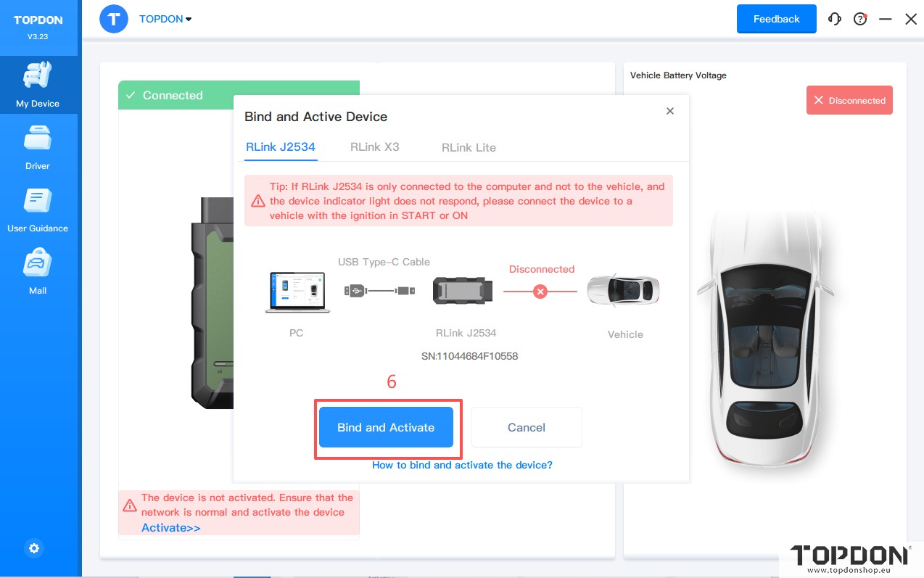Click the red Disconnected status badge
This screenshot has width=924, height=578.
[x=849, y=100]
